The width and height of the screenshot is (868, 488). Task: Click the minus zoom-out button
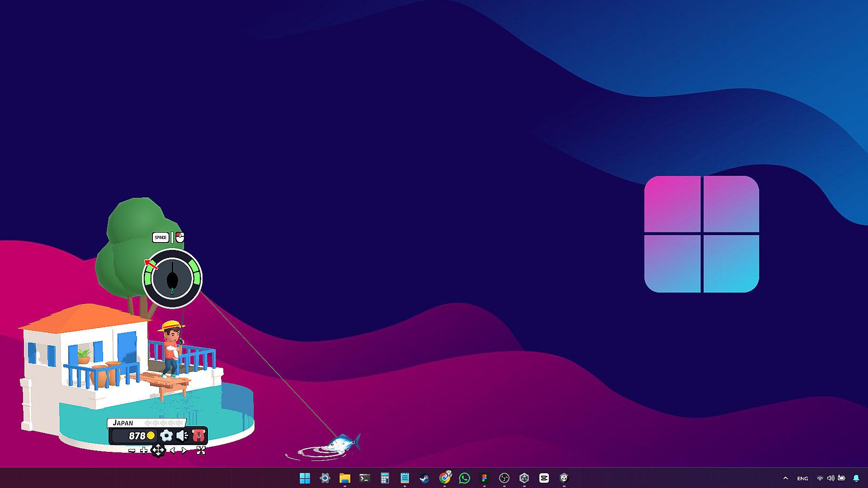pyautogui.click(x=132, y=450)
